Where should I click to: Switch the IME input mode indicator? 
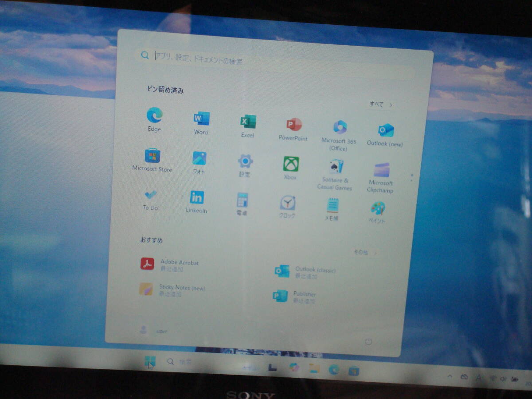pos(479,378)
